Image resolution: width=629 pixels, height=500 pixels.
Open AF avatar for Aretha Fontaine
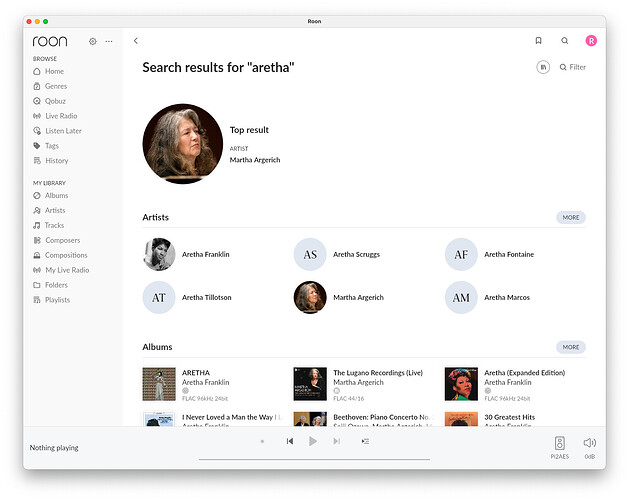(461, 254)
